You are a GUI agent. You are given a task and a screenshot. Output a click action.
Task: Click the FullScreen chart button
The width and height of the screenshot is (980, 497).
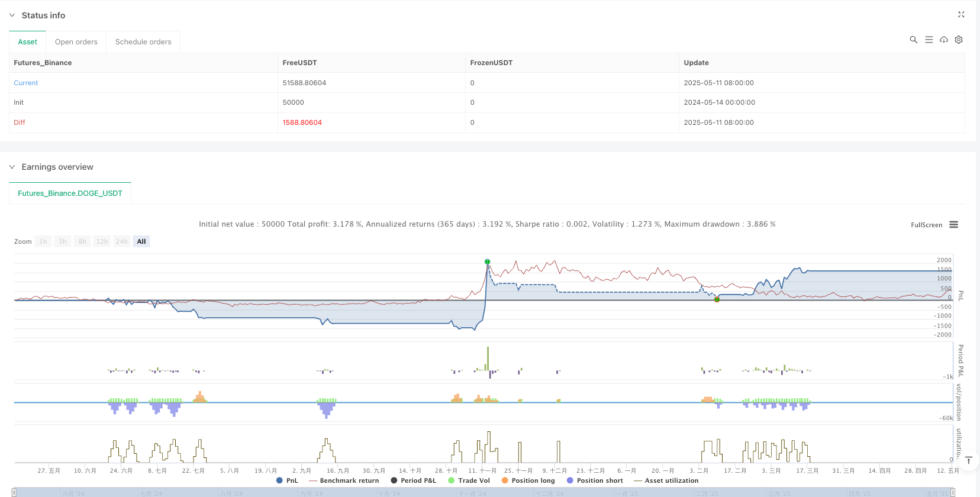click(x=926, y=225)
